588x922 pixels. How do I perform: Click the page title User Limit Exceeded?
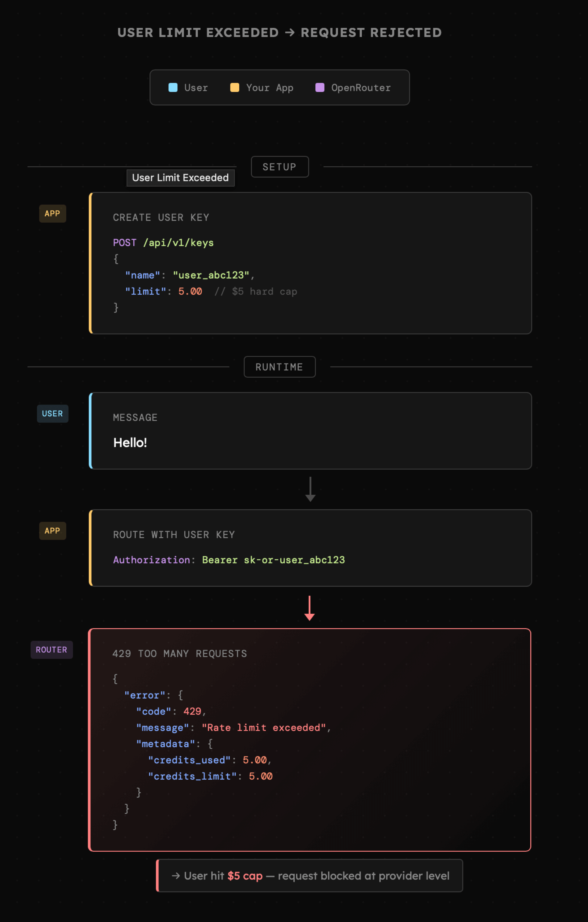[280, 33]
